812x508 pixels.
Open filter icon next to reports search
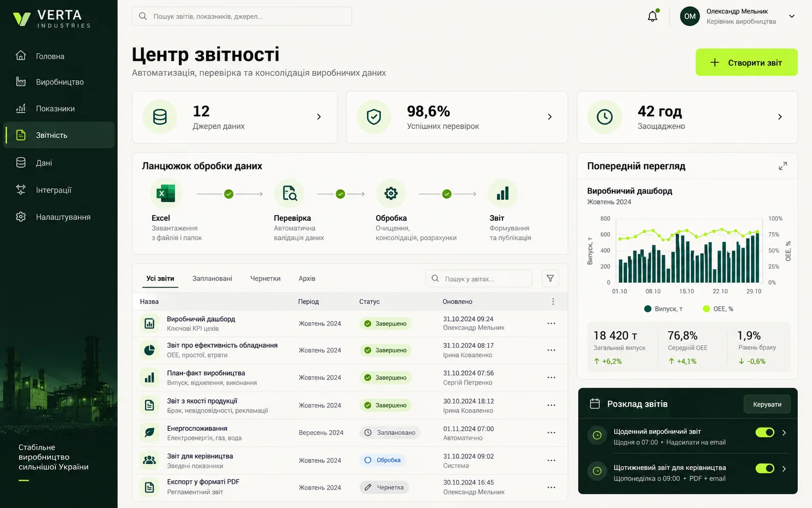(x=550, y=279)
